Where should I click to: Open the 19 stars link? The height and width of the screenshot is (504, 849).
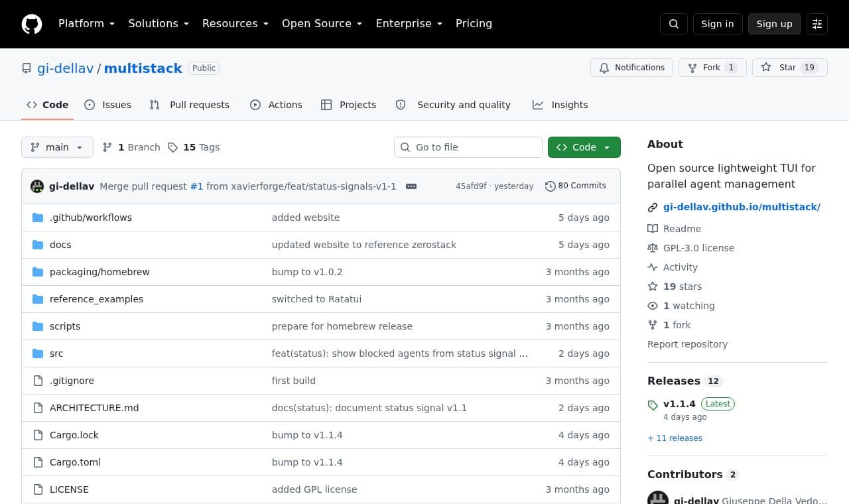675,286
